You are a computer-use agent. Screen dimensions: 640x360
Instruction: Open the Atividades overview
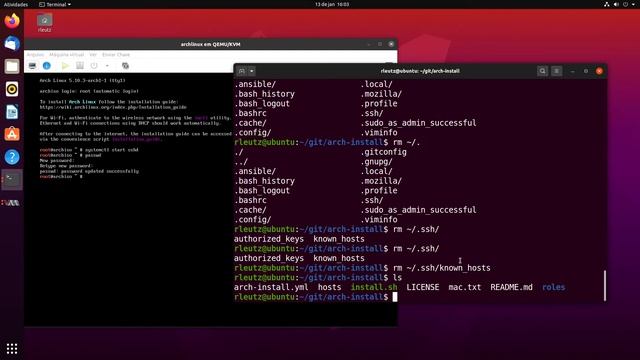pos(16,4)
